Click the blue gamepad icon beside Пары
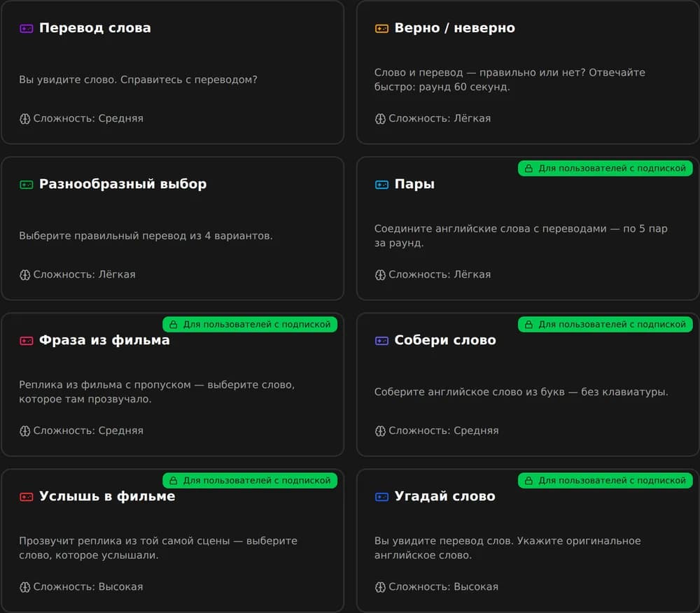This screenshot has width=700, height=613. click(381, 185)
